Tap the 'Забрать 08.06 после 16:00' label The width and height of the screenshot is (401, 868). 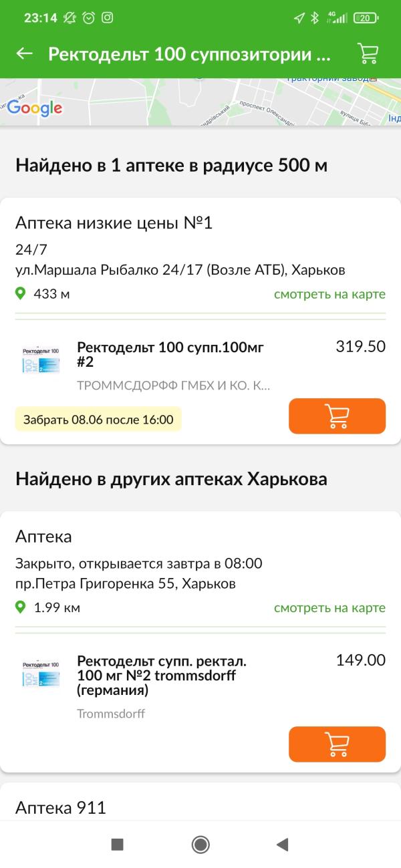point(98,420)
